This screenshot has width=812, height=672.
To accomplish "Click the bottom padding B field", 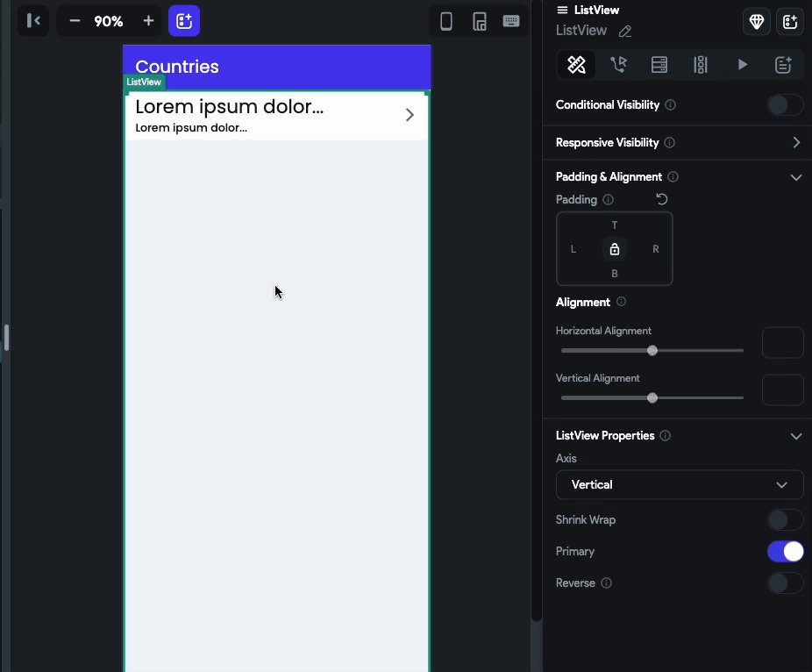I will (614, 274).
